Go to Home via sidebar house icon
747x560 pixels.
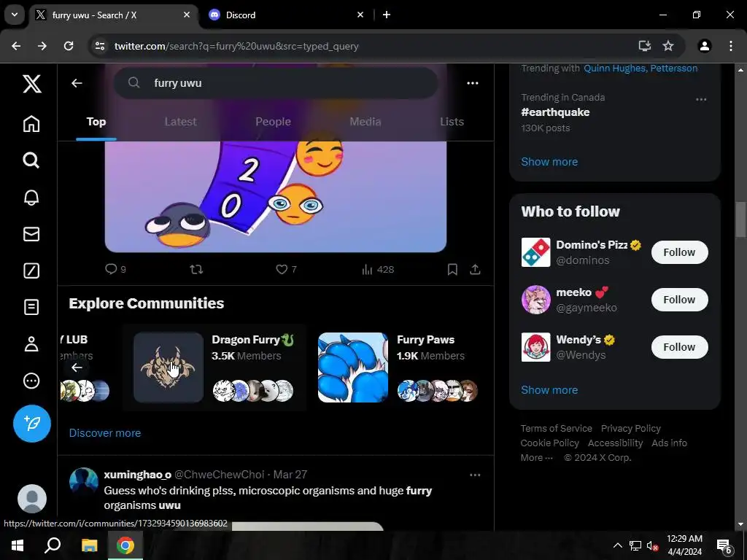tap(31, 123)
